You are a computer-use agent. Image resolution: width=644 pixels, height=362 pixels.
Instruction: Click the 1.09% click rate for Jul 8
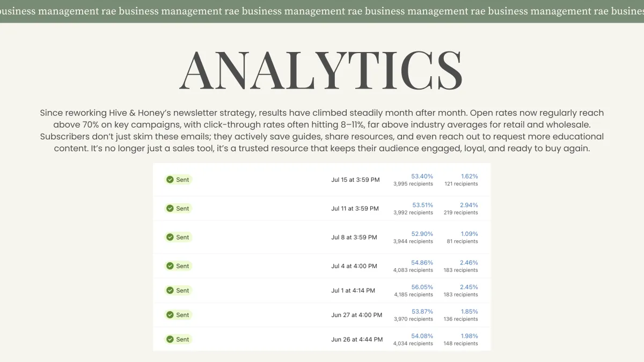pos(469,234)
